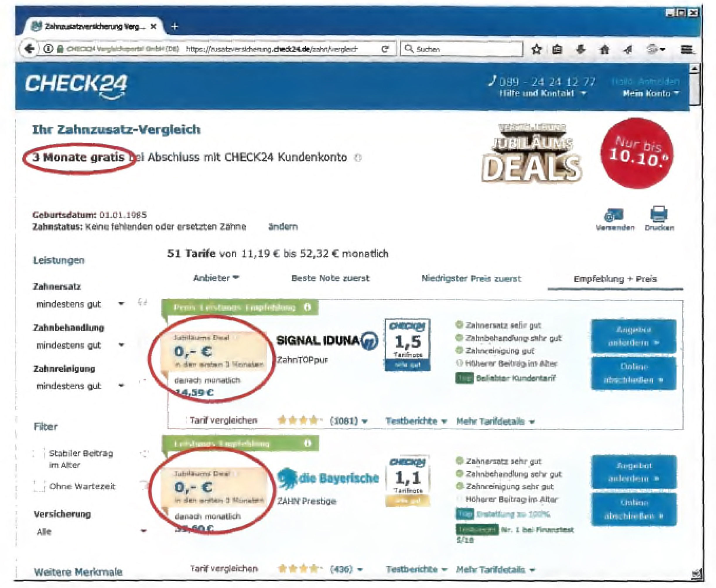Close the Zahnzusatzversicherung tab
Viewport: 716px width, 588px height.
coord(153,26)
